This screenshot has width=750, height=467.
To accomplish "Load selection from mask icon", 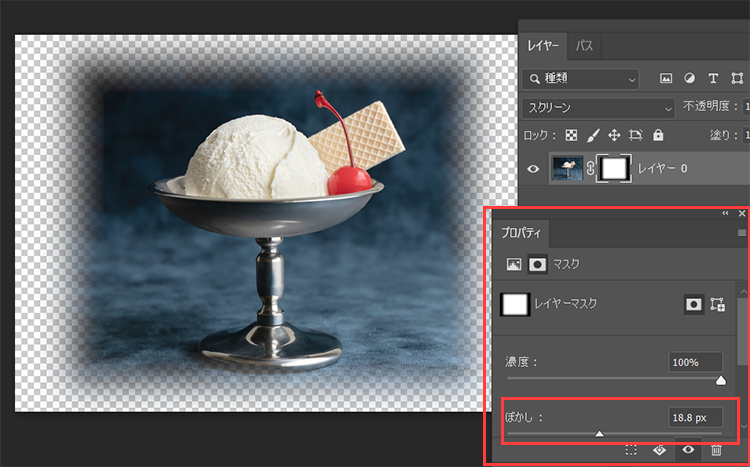I will [631, 450].
